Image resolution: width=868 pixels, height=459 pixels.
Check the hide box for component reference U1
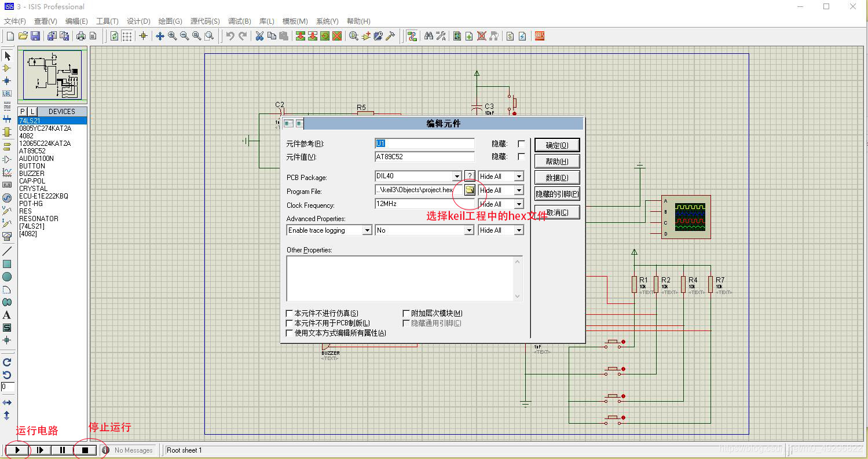tap(521, 144)
